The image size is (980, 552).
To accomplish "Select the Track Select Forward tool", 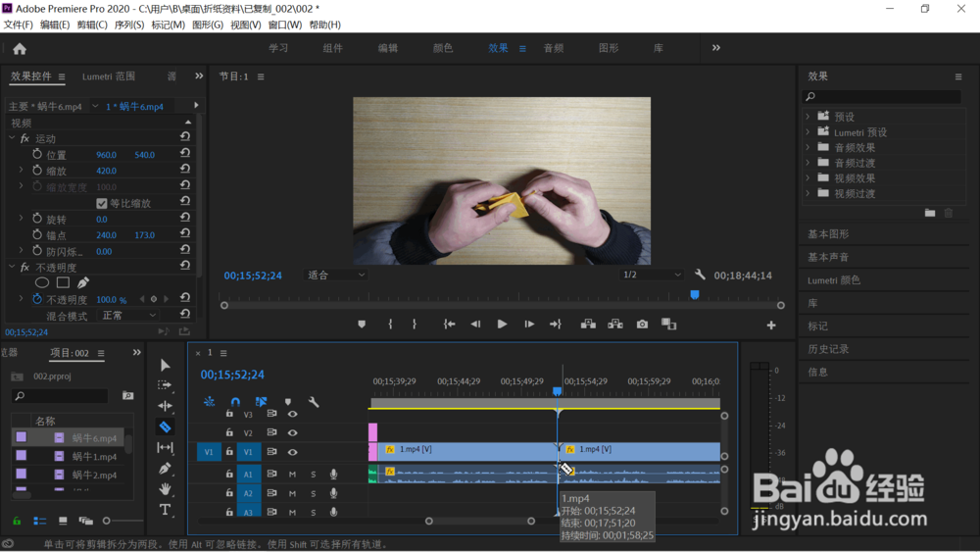I will (x=165, y=385).
